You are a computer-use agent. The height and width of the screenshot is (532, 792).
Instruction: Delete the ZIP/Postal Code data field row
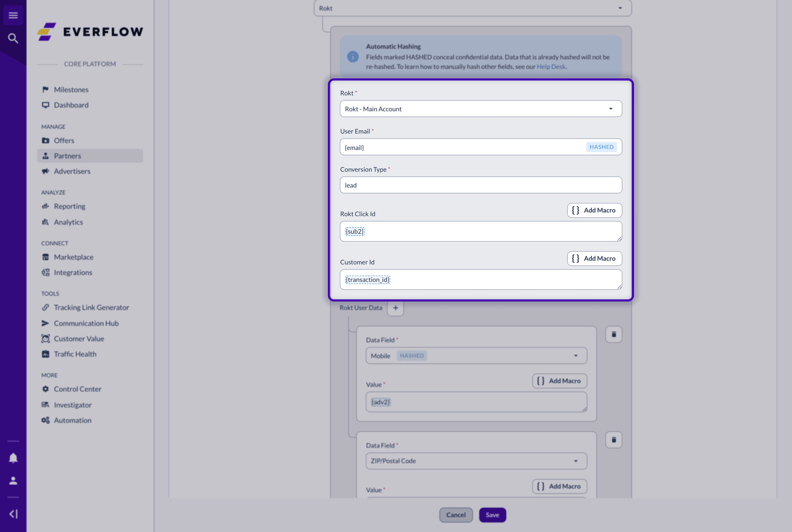614,440
